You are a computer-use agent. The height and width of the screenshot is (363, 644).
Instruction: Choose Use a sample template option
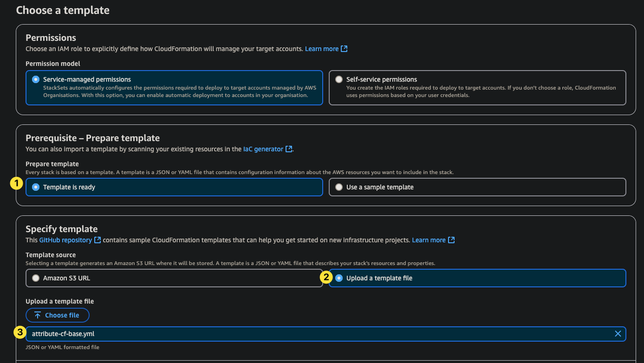tap(477, 187)
